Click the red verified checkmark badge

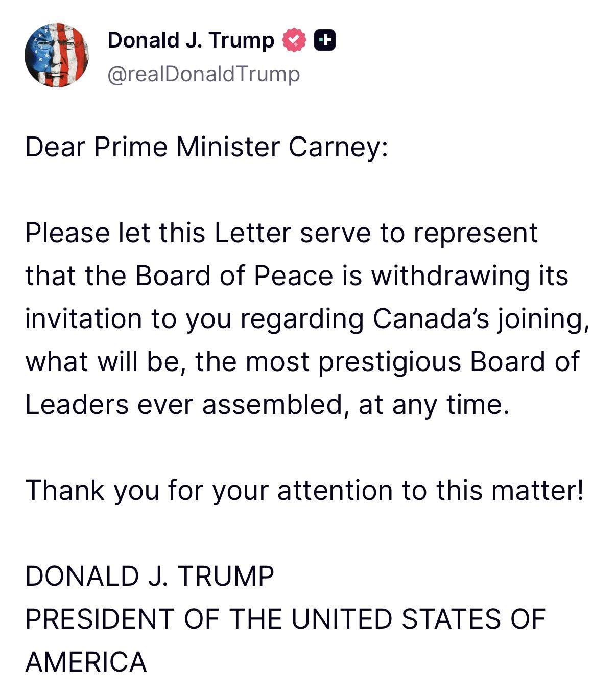(x=294, y=40)
